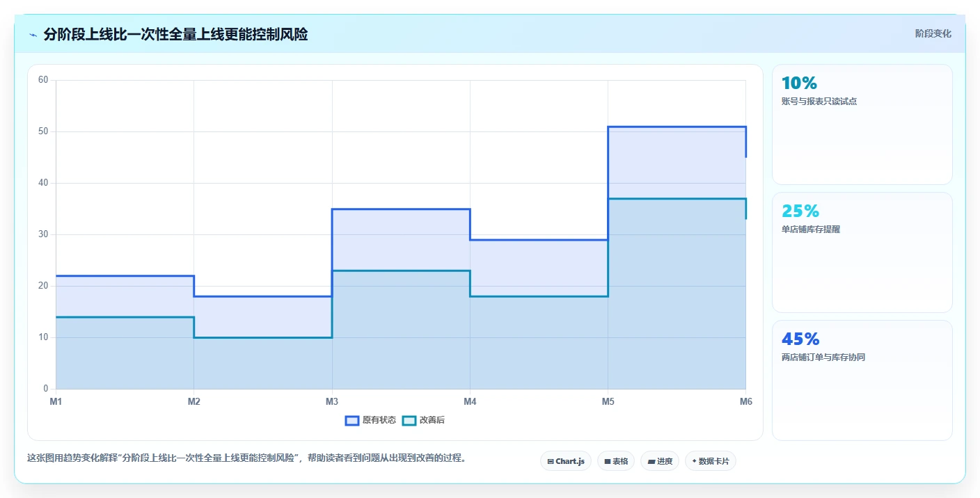Click the icon inside the 进度 tag

click(x=651, y=461)
